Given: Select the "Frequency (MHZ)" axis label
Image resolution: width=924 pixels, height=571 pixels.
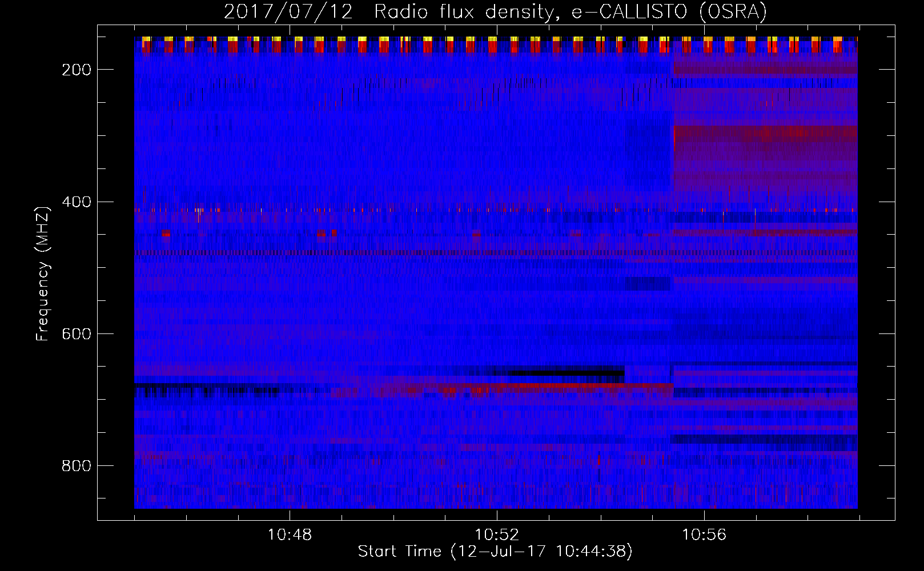Looking at the screenshot, I should (x=43, y=274).
